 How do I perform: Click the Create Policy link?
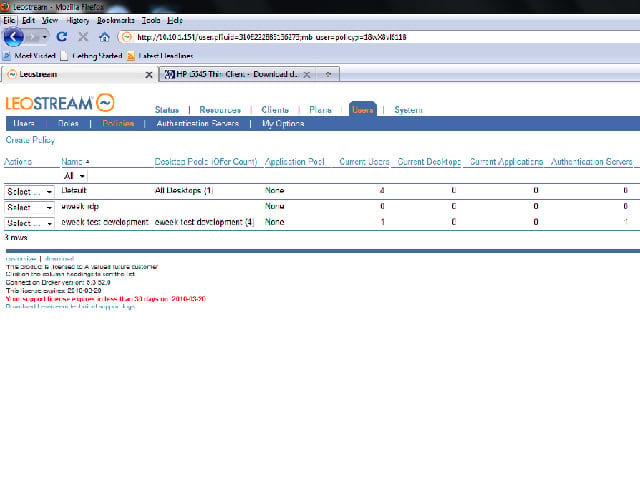coord(30,140)
